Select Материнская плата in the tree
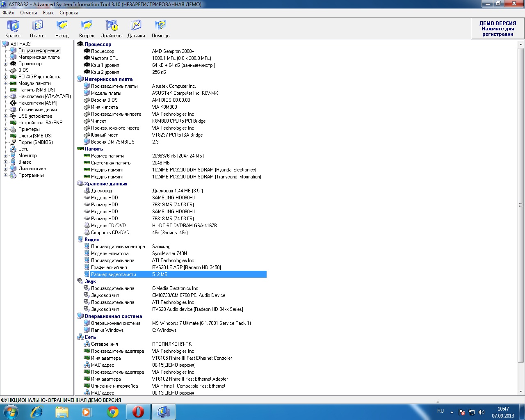 point(39,57)
